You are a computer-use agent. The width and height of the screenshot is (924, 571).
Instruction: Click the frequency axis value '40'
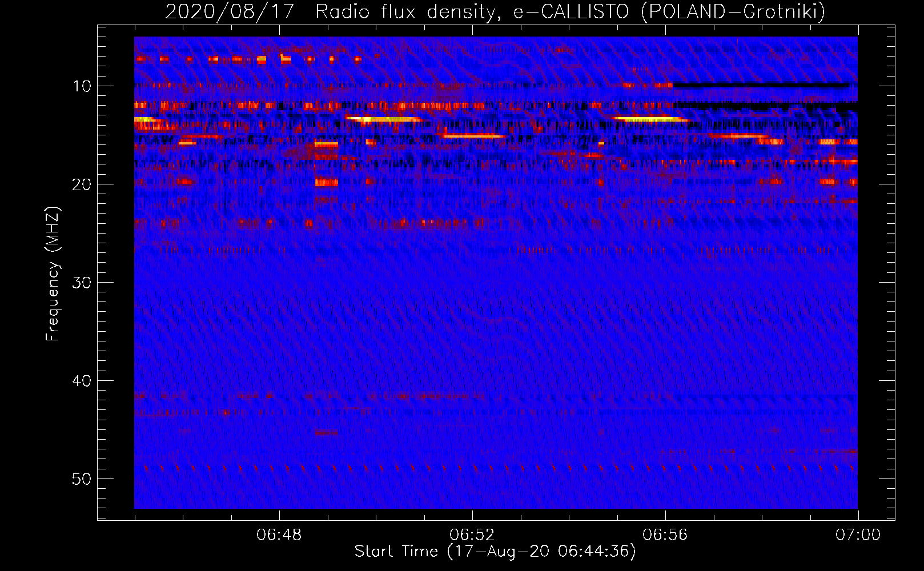pyautogui.click(x=82, y=381)
